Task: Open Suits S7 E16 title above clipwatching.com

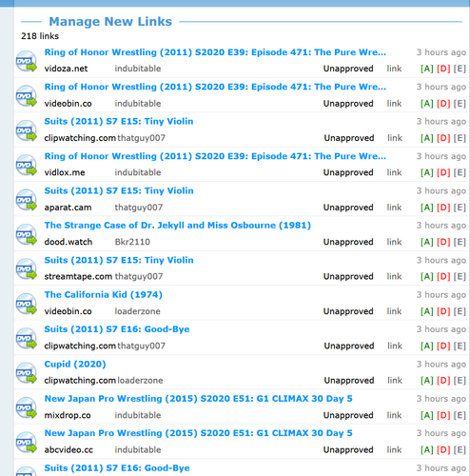Action: 117,329
